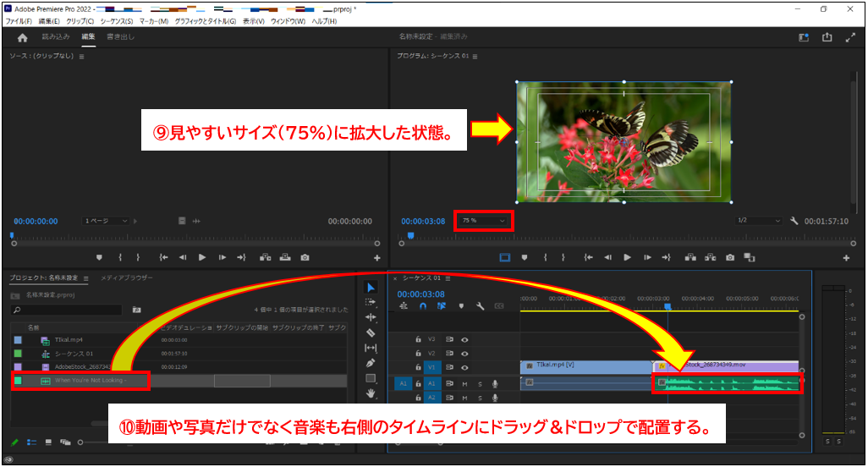Screen dimensions: 868x467
Task: Add marker in Program Monitor
Action: [x=525, y=257]
